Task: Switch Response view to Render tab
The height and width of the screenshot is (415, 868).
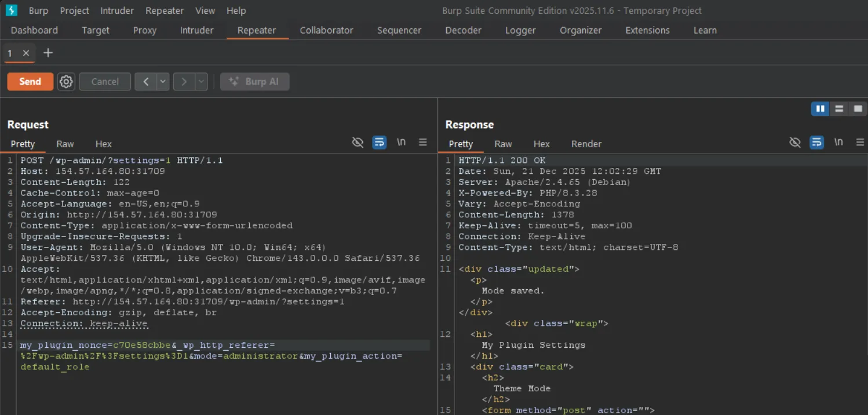Action: point(586,144)
